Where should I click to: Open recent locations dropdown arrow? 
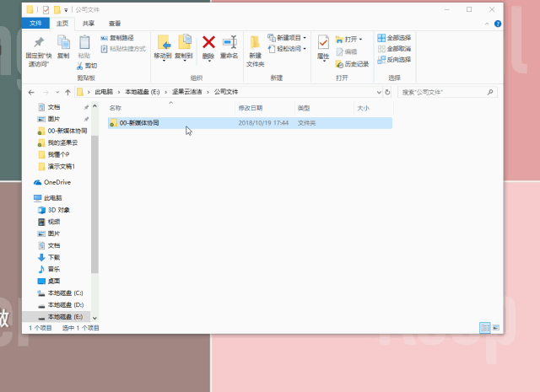(57, 92)
